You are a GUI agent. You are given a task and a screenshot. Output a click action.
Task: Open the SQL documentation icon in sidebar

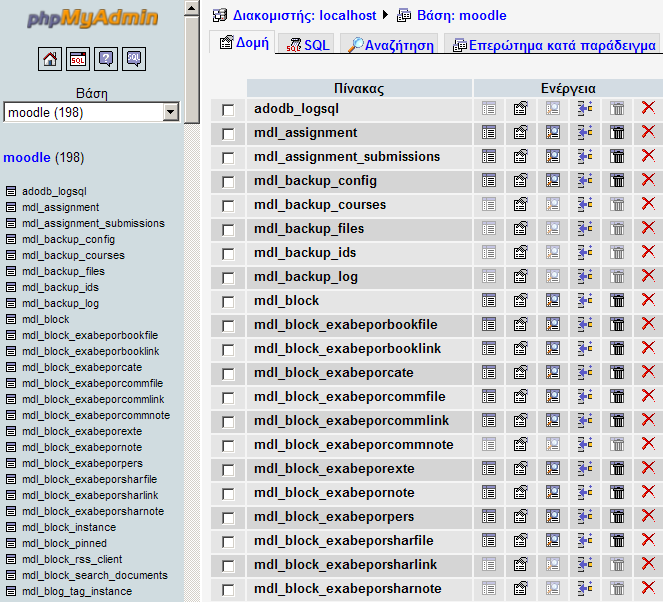(134, 59)
